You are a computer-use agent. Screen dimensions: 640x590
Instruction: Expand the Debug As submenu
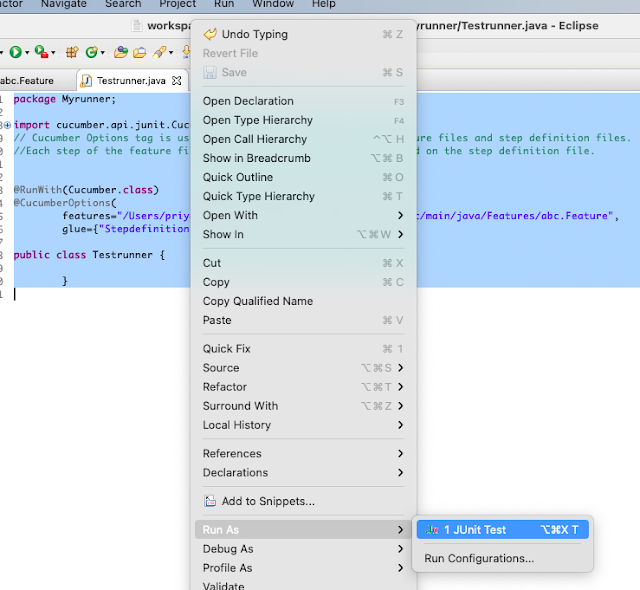point(303,549)
